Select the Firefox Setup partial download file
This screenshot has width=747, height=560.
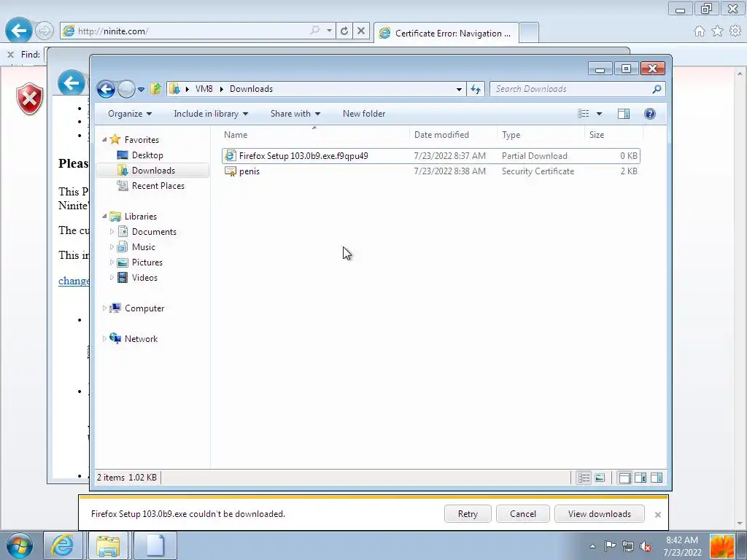[430, 156]
